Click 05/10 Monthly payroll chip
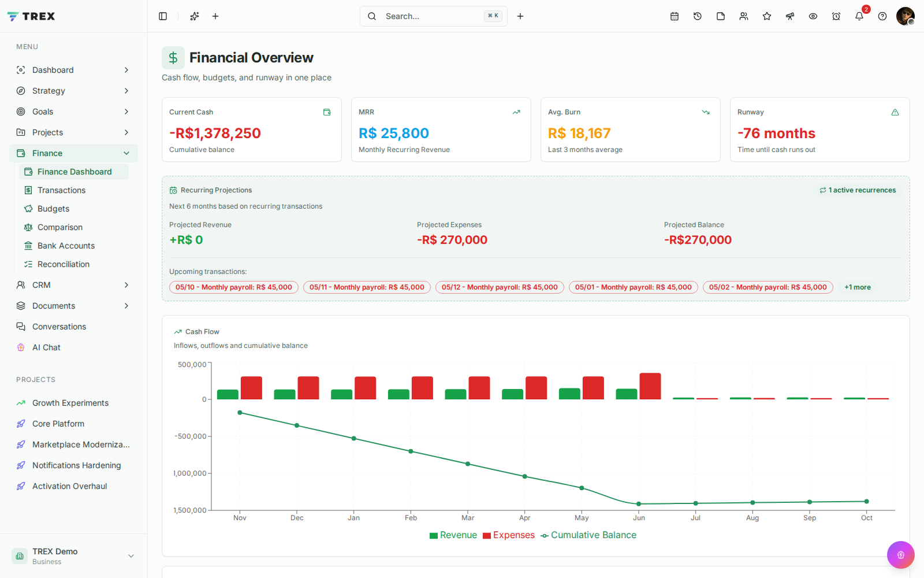 tap(234, 287)
